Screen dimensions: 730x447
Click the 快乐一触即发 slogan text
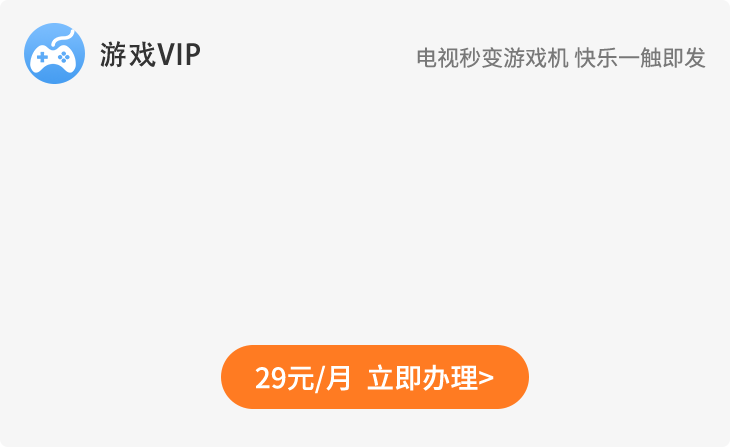tap(640, 58)
